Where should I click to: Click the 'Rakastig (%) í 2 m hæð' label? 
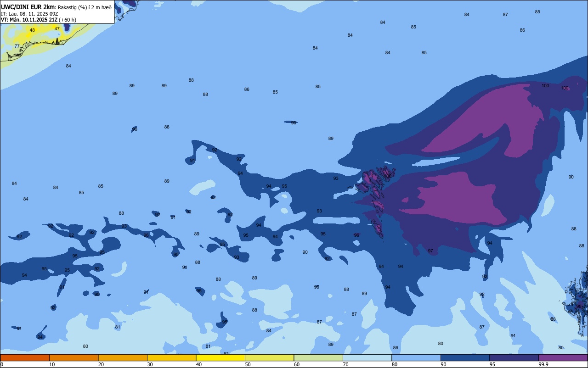click(85, 7)
